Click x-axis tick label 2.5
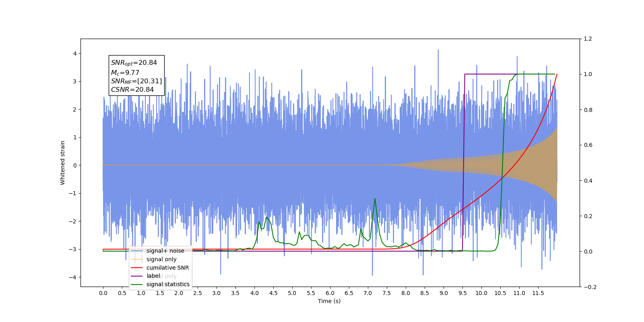Viewport: 644px width, 322px height. [198, 293]
